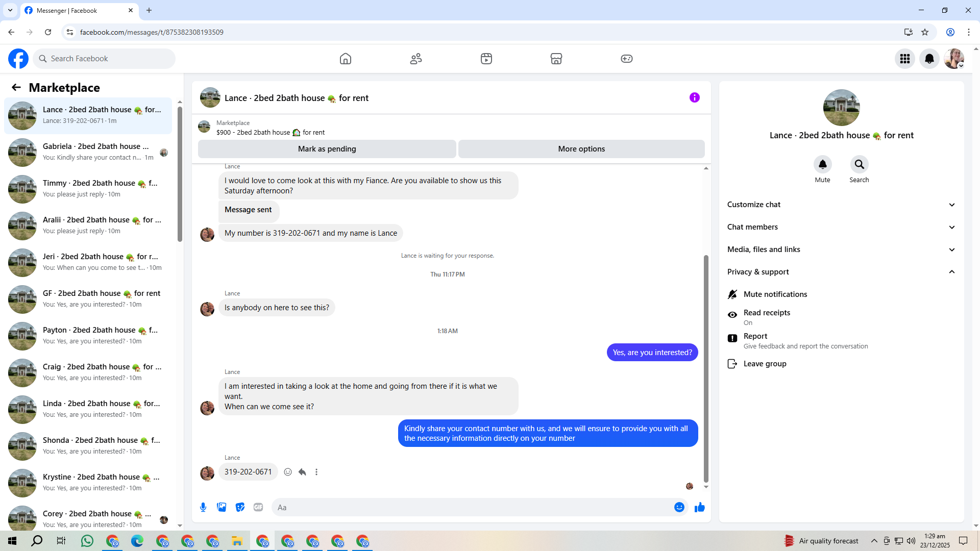Open the Friends icon in top navigation
The height and width of the screenshot is (551, 980).
point(416,59)
